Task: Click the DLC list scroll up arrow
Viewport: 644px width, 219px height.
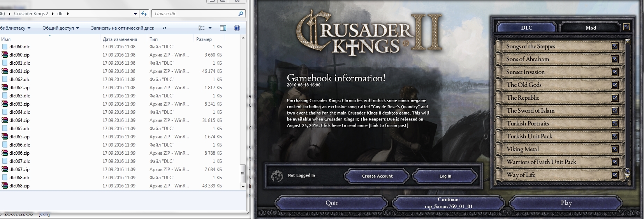Action: tap(627, 41)
